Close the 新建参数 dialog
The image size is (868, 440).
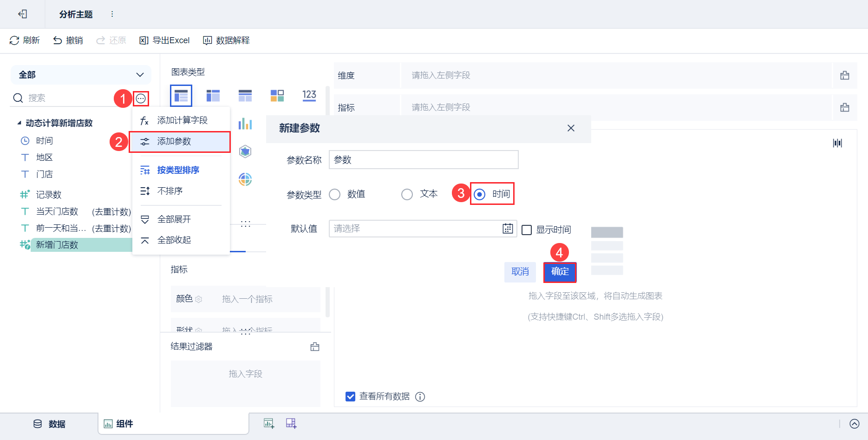coord(571,128)
